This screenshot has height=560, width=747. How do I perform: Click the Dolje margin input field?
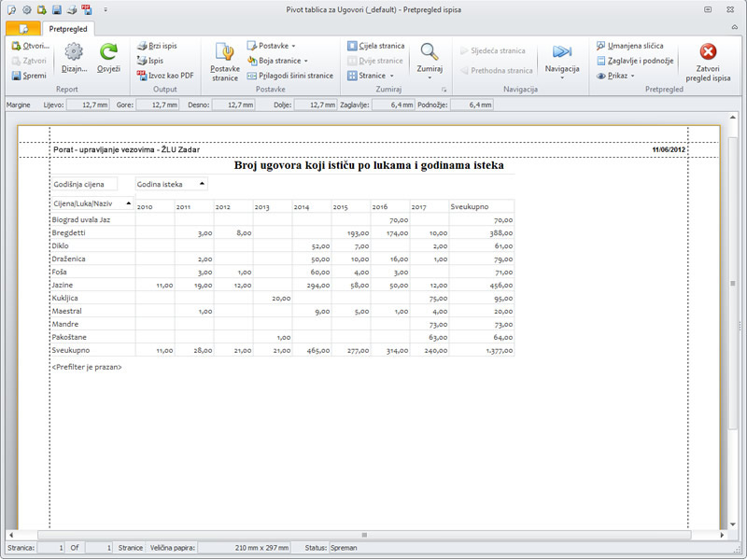coord(316,105)
